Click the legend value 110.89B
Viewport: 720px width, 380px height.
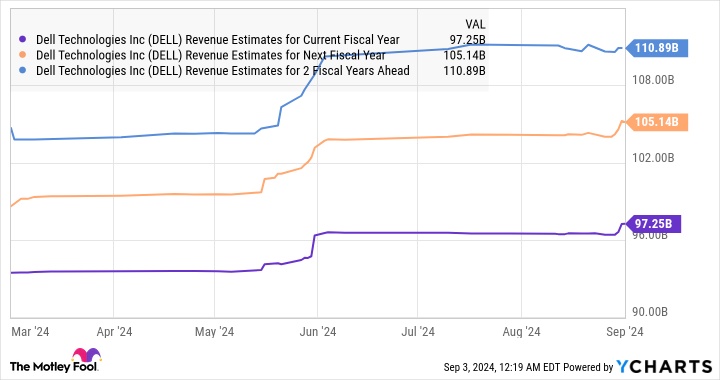[464, 70]
